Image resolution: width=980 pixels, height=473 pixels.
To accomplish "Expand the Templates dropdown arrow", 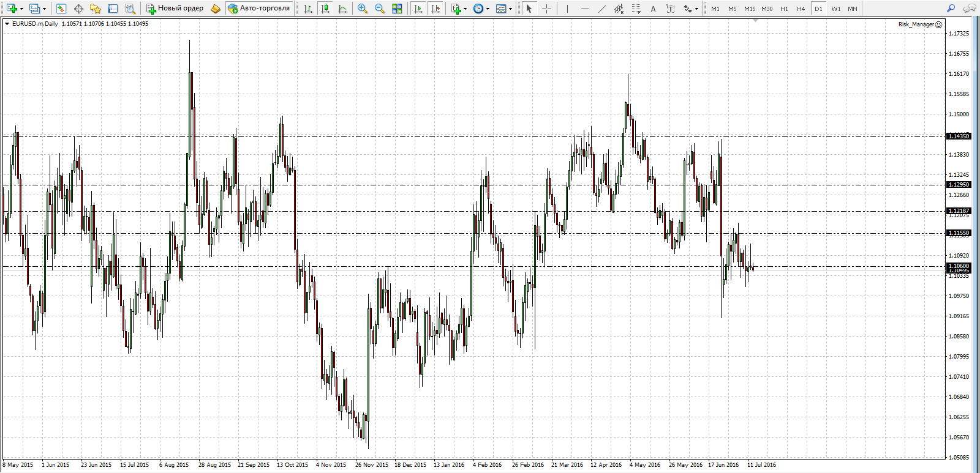I will pyautogui.click(x=511, y=9).
